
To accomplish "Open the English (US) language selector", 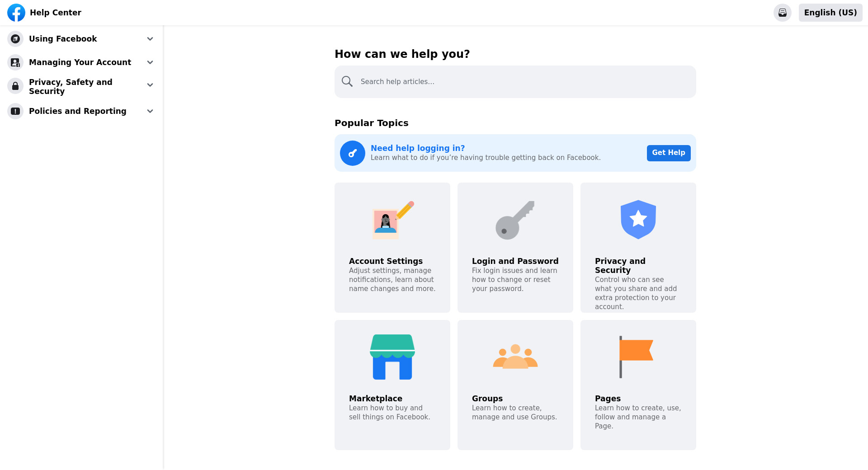I will coord(830,13).
